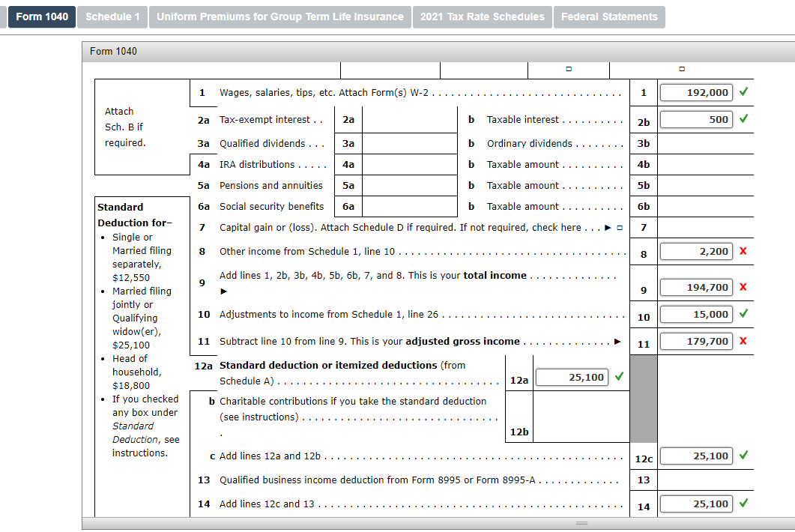Click the line 14 input field
This screenshot has width=795, height=532.
(696, 504)
